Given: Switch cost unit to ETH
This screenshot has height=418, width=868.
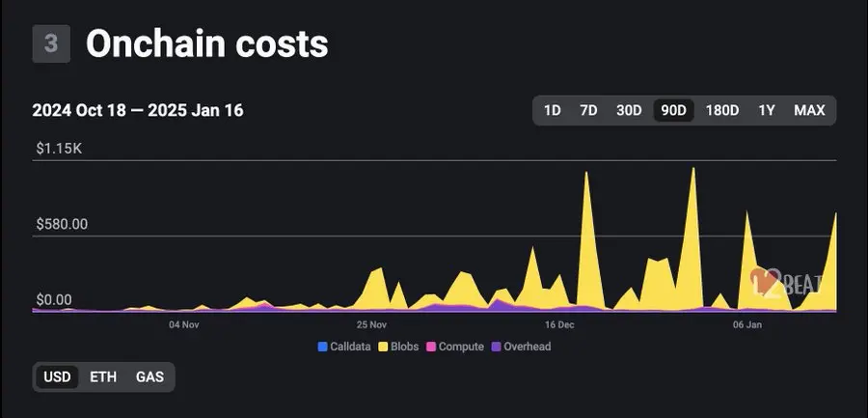Looking at the screenshot, I should (x=103, y=376).
